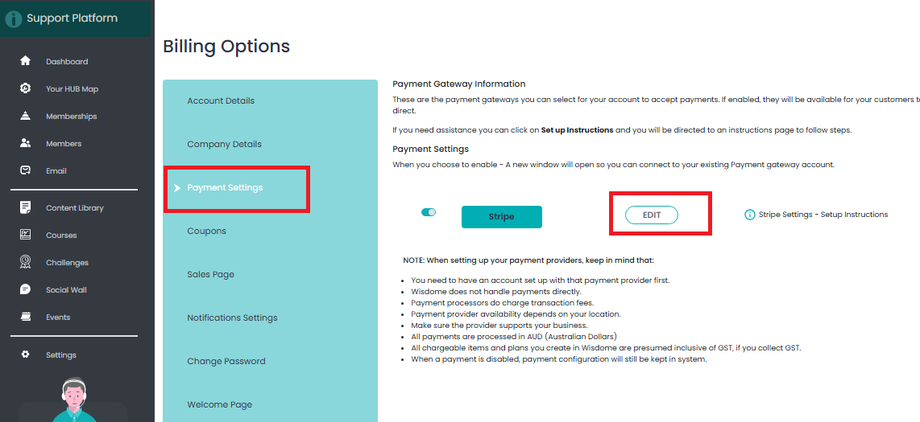Click the Dashboard home icon
920x422 pixels.
[x=25, y=62]
